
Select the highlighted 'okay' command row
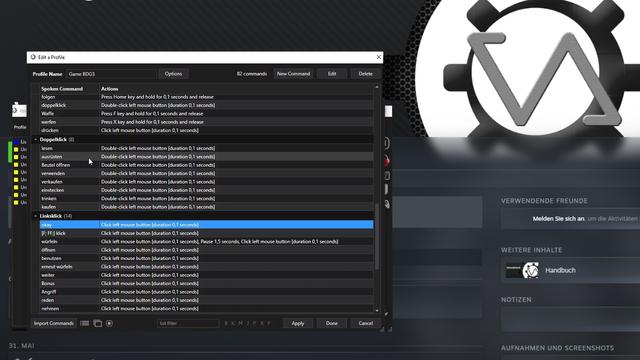coord(207,224)
